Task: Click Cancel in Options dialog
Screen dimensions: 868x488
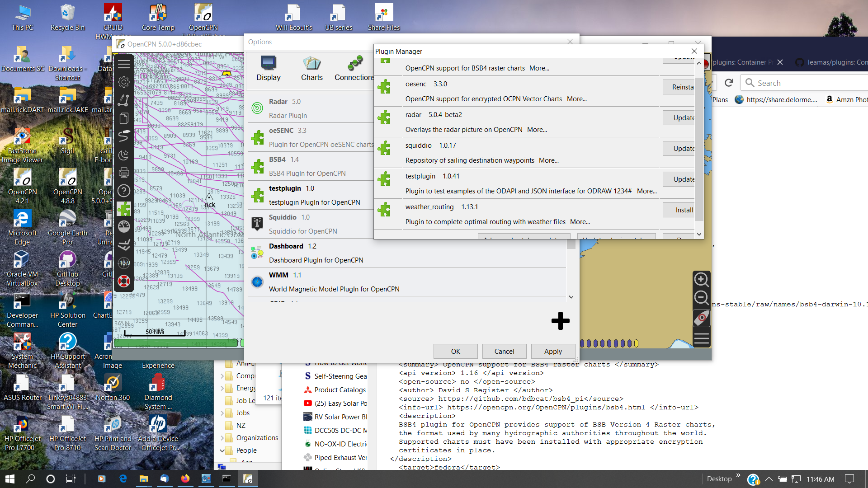Action: 504,351
